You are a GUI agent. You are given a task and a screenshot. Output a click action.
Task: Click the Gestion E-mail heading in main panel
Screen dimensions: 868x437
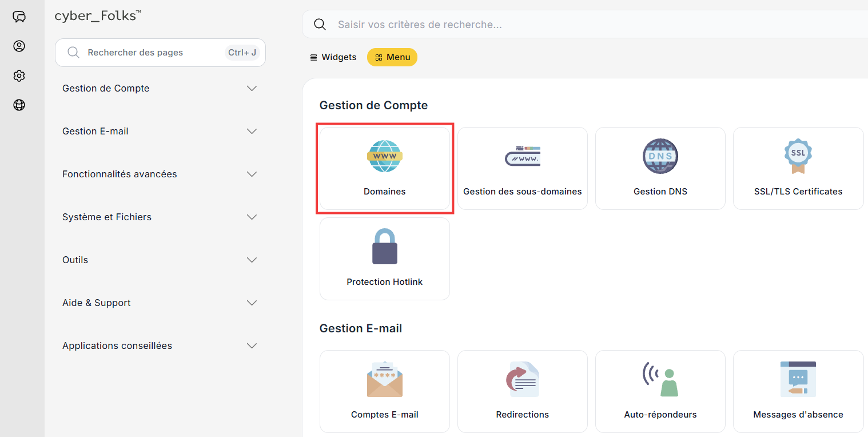(361, 328)
